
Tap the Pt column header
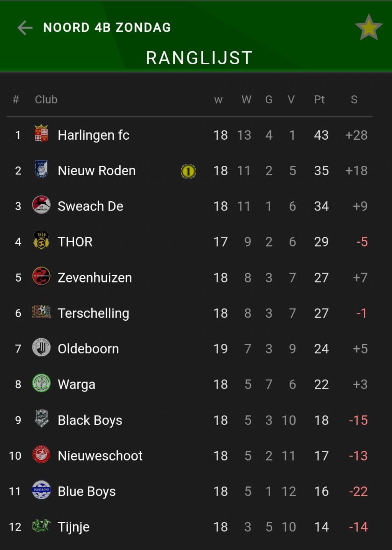click(x=319, y=100)
